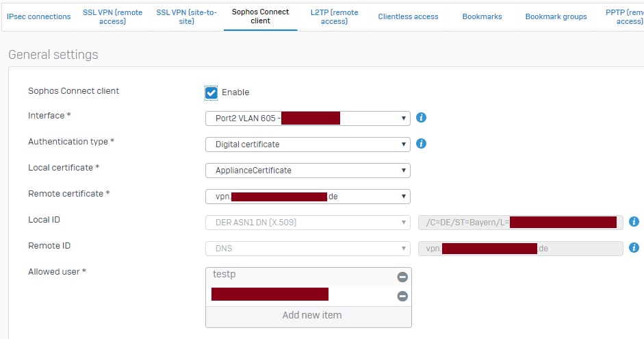
Task: Open the Clientless access tab
Action: [409, 17]
